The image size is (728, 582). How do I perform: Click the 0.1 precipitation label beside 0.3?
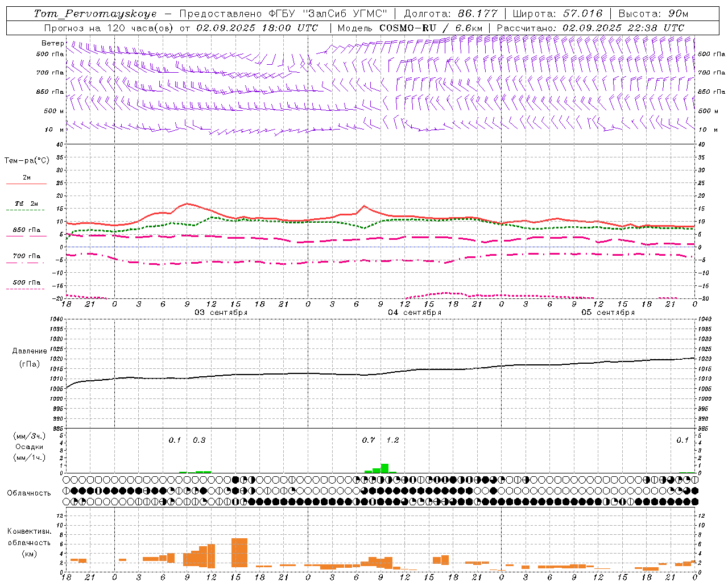[x=175, y=440]
